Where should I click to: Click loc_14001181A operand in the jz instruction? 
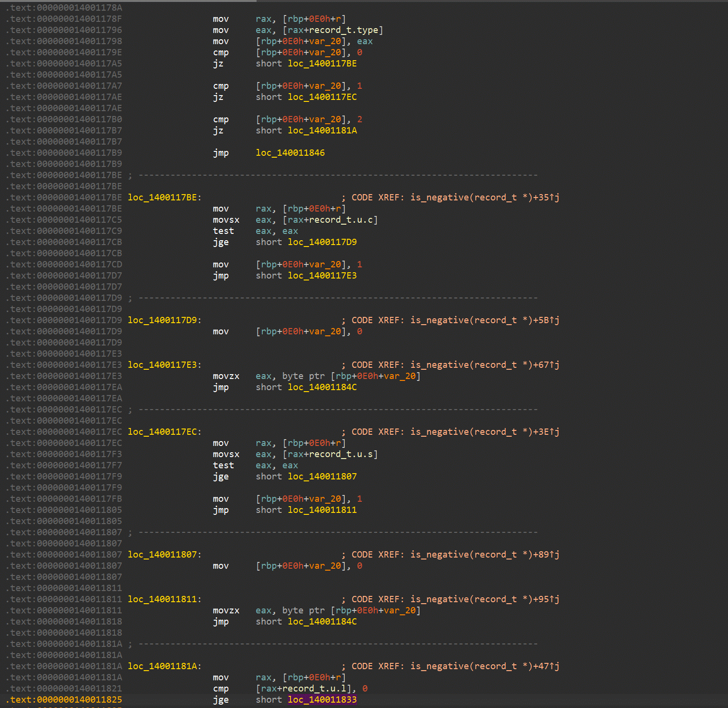322,131
